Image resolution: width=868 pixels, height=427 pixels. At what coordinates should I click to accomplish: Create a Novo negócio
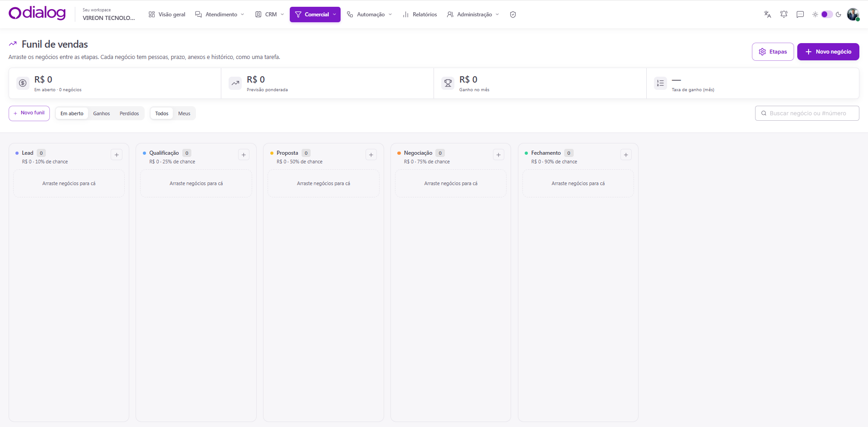(x=828, y=52)
